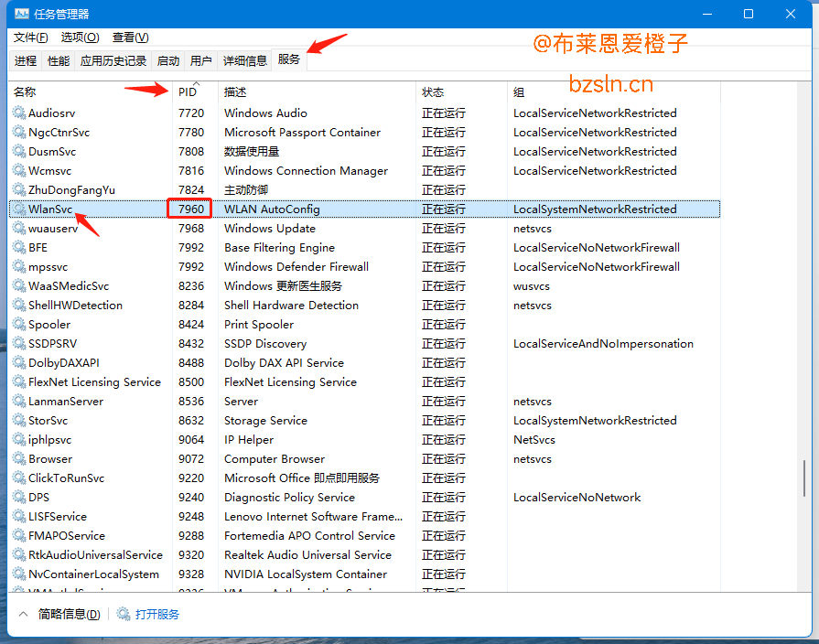Click description Windows Defender Firewall
The height and width of the screenshot is (644, 819).
click(x=296, y=267)
